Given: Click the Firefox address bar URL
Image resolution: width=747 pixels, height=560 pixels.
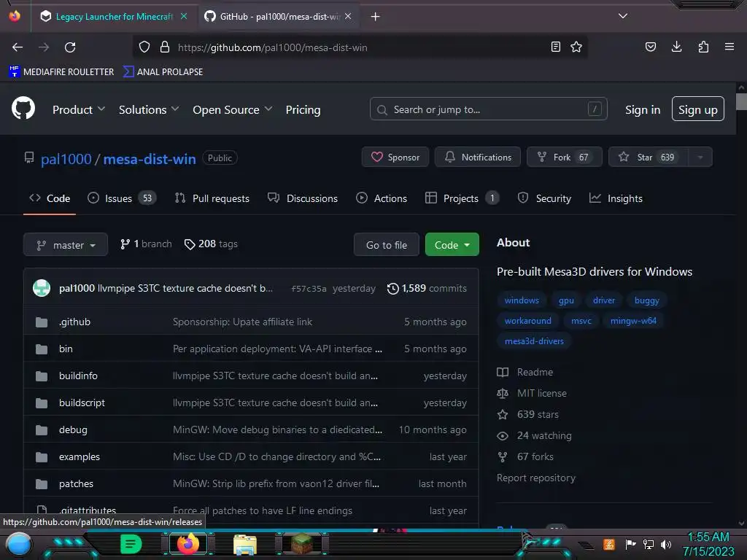Looking at the screenshot, I should 273,47.
